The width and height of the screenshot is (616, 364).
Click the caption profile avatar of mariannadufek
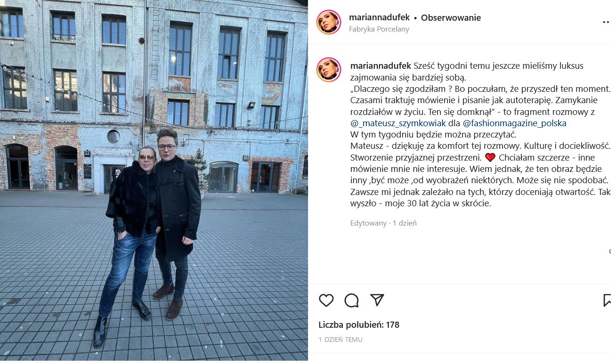point(329,70)
